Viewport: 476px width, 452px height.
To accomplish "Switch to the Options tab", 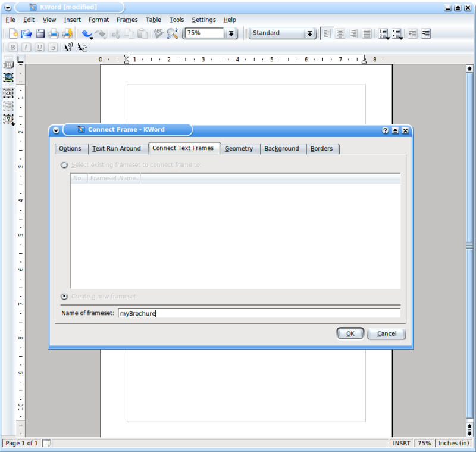I will pyautogui.click(x=70, y=148).
